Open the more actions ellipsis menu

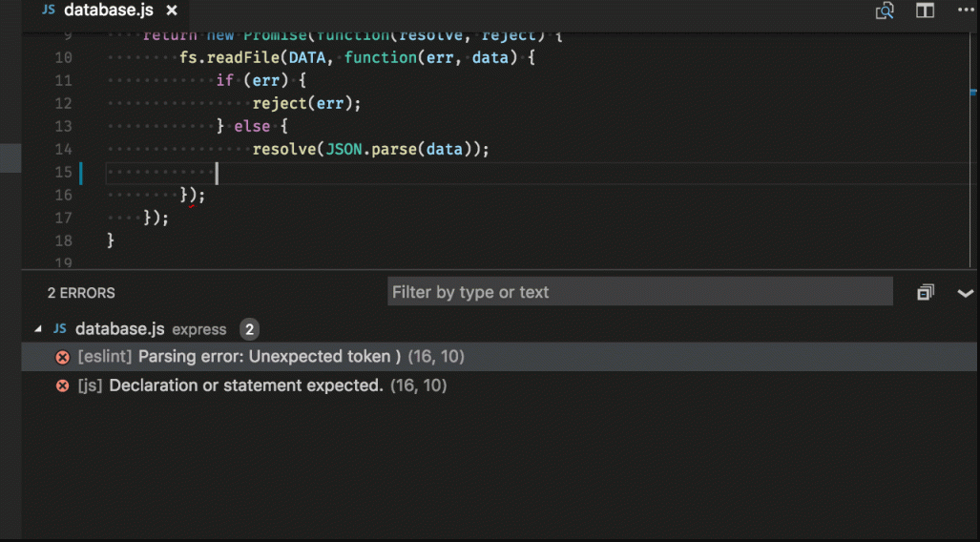(966, 10)
